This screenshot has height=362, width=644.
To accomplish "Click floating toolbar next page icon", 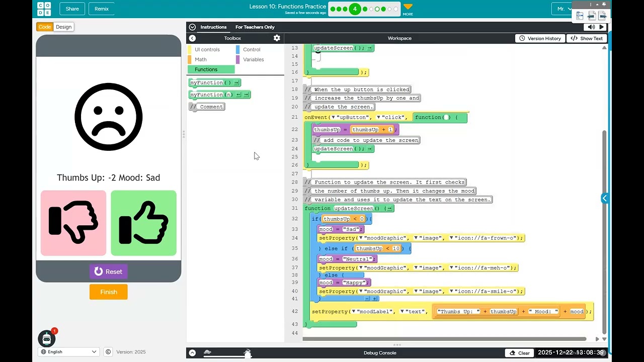I will pyautogui.click(x=602, y=16).
